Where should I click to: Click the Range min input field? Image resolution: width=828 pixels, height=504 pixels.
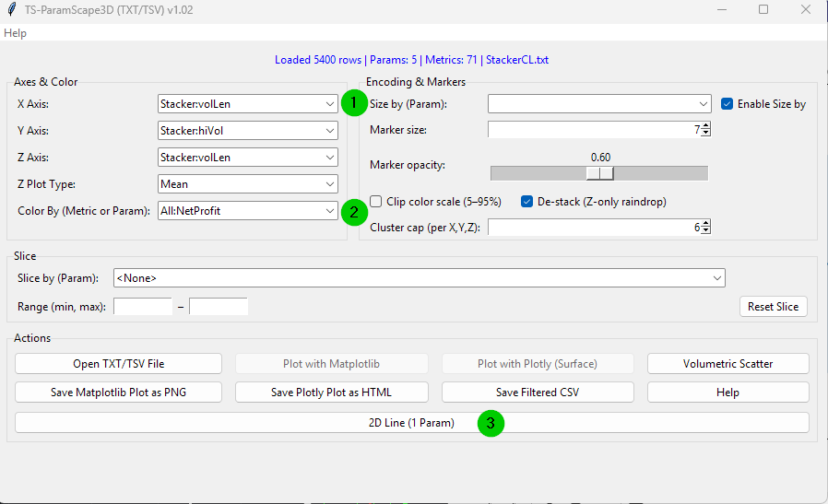pyautogui.click(x=143, y=307)
